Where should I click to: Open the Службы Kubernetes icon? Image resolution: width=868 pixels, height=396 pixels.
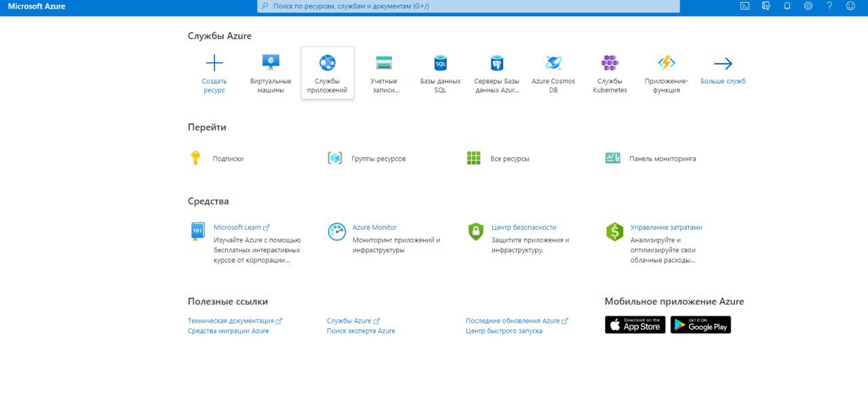(x=610, y=63)
